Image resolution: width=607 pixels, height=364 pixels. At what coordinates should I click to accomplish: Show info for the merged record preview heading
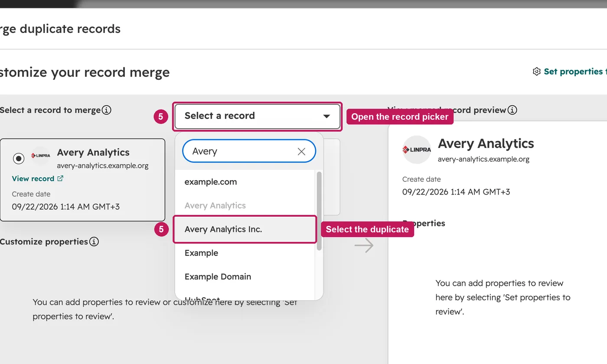coord(512,110)
